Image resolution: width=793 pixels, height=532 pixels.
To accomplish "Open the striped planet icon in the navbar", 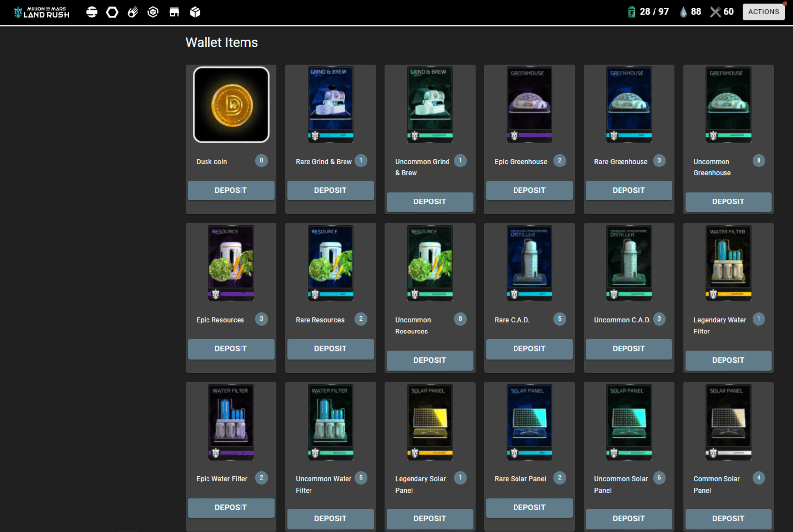I will tap(92, 12).
